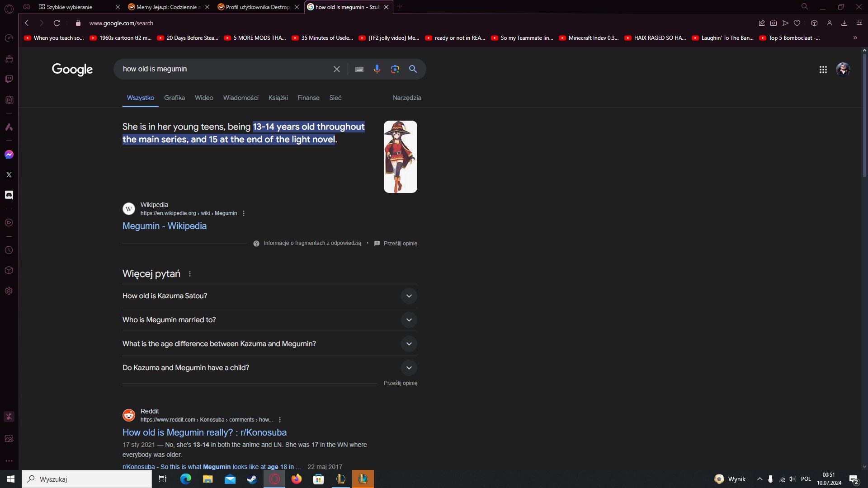Open new tab with plus button
The width and height of the screenshot is (868, 488).
click(400, 7)
